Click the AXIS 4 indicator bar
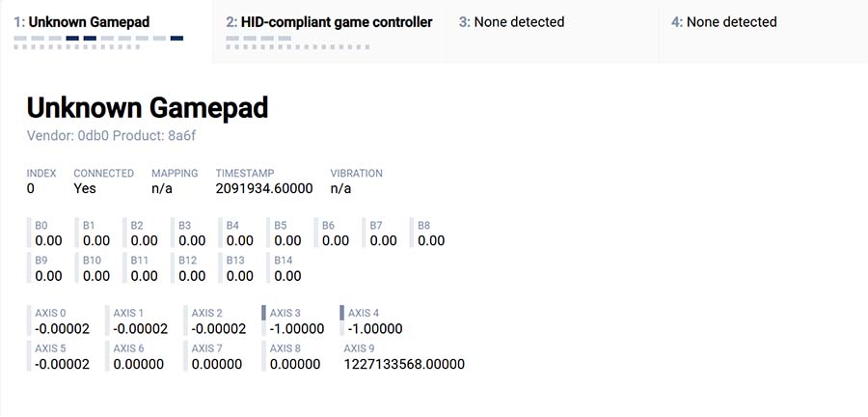Screen dimensions: 868x417 pyautogui.click(x=341, y=313)
